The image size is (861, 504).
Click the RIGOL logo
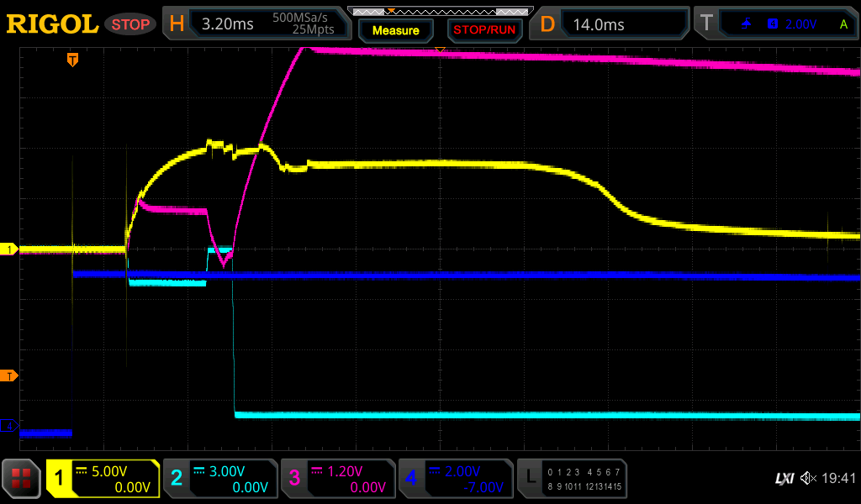click(52, 24)
